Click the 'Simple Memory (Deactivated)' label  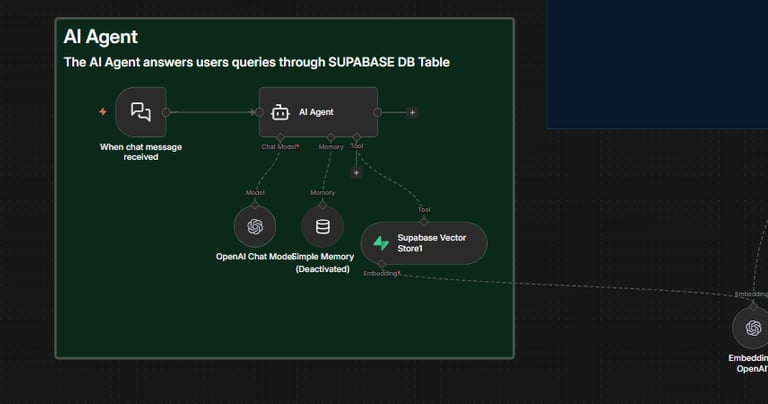pyautogui.click(x=323, y=262)
